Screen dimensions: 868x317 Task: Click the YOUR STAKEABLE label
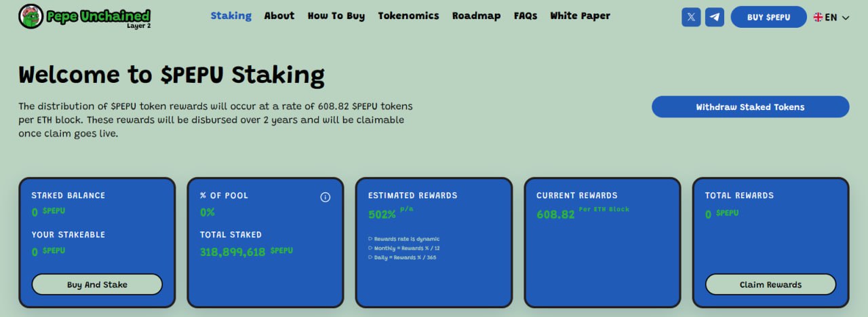click(x=68, y=235)
